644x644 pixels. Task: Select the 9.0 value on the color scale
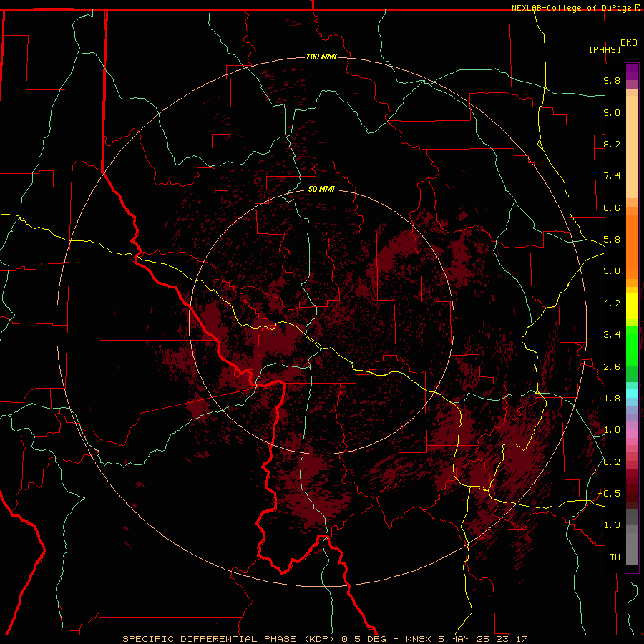click(x=612, y=112)
